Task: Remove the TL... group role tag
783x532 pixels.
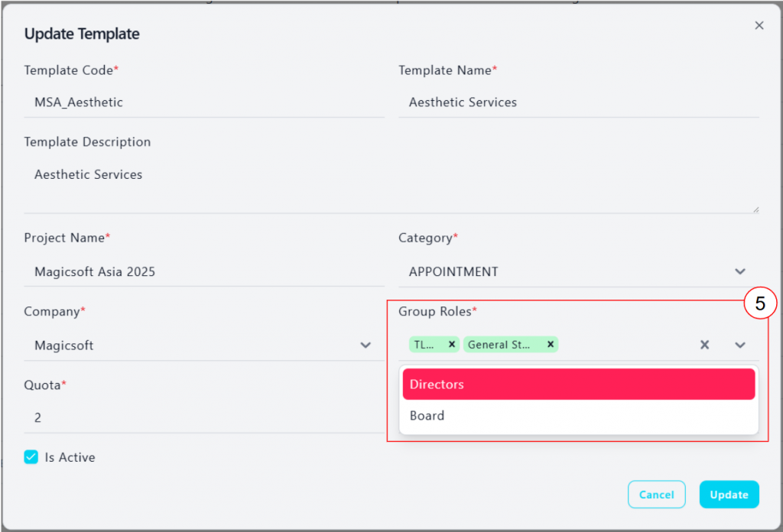Action: pos(451,345)
